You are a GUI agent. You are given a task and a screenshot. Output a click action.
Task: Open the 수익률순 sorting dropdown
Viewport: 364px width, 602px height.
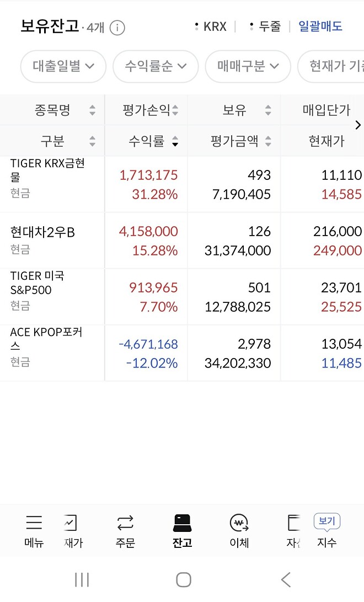pyautogui.click(x=155, y=66)
